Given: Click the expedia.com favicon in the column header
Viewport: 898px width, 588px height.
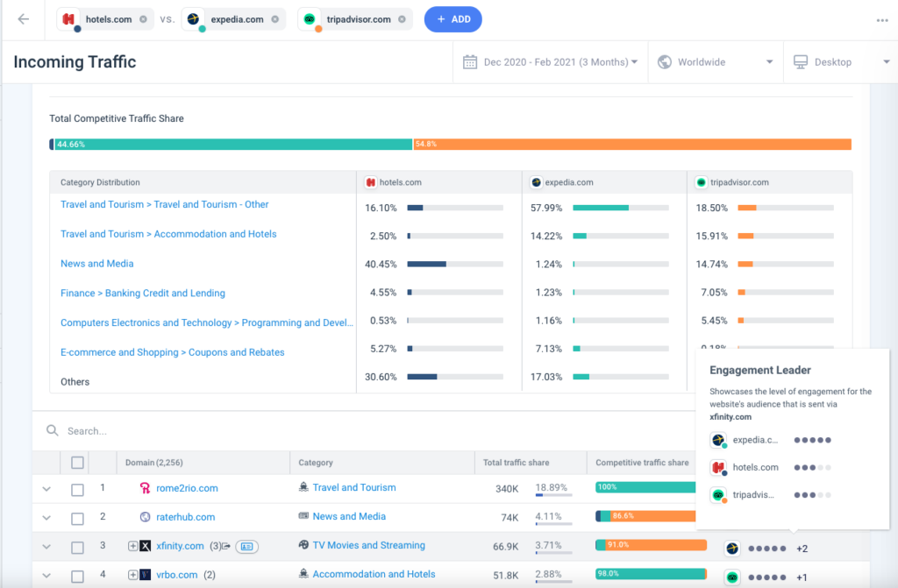Looking at the screenshot, I should click(x=535, y=181).
